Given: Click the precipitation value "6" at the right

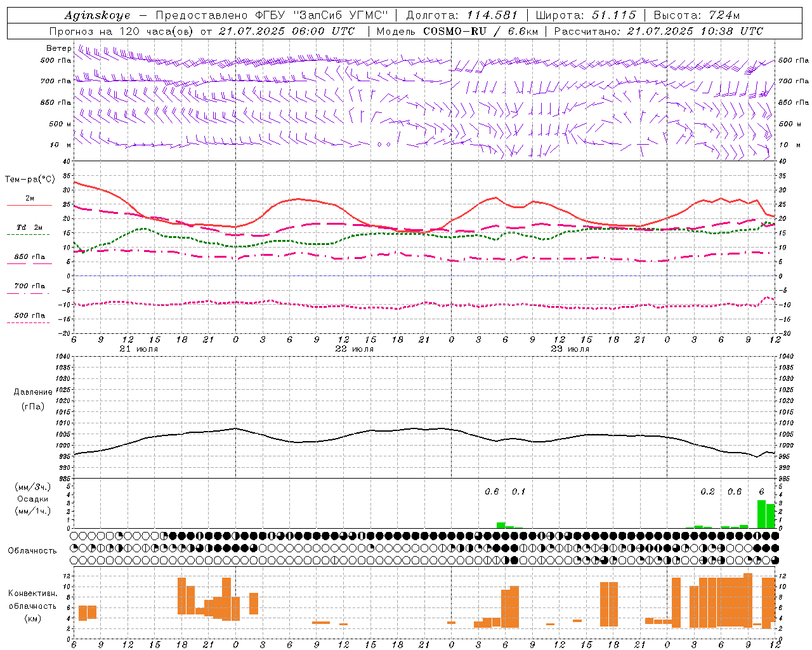Looking at the screenshot, I should [x=762, y=491].
